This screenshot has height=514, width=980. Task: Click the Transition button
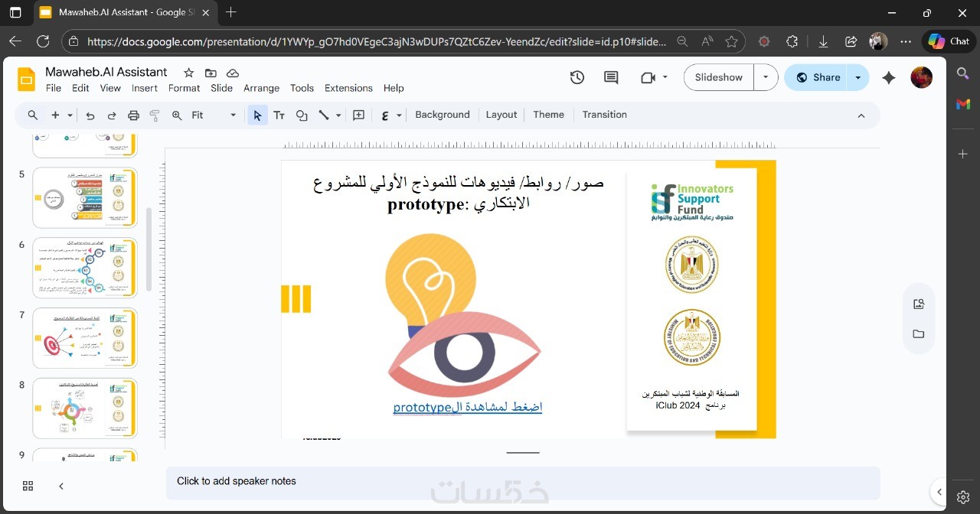coord(605,115)
